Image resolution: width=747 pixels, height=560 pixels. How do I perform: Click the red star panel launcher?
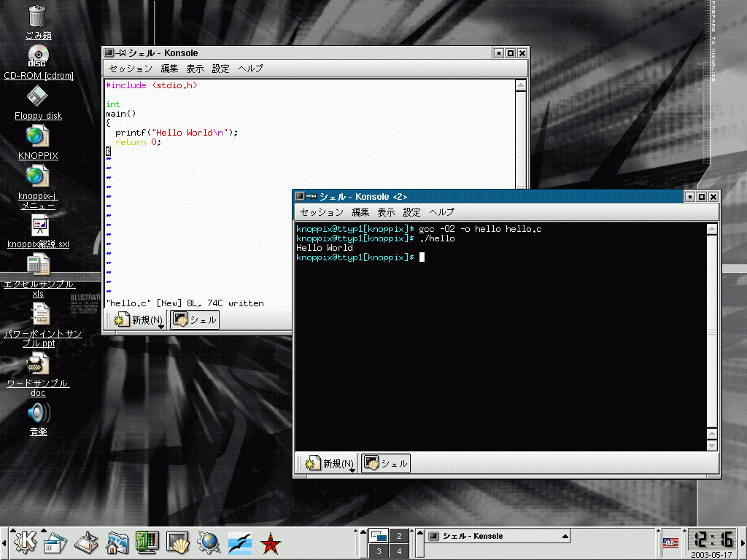270,542
